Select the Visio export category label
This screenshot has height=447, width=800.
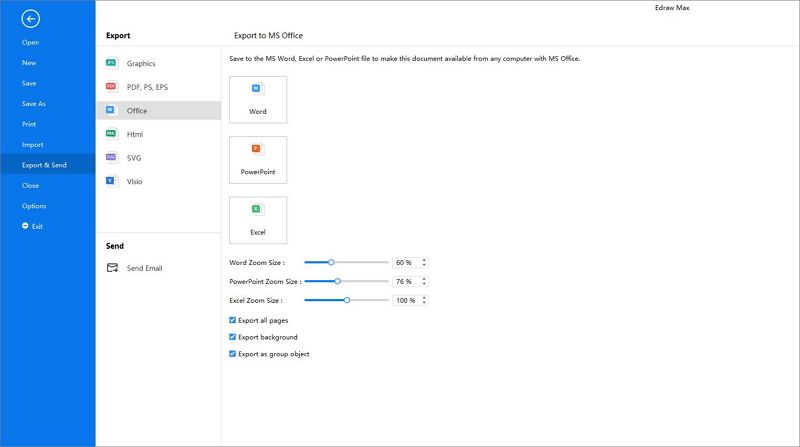pos(135,181)
